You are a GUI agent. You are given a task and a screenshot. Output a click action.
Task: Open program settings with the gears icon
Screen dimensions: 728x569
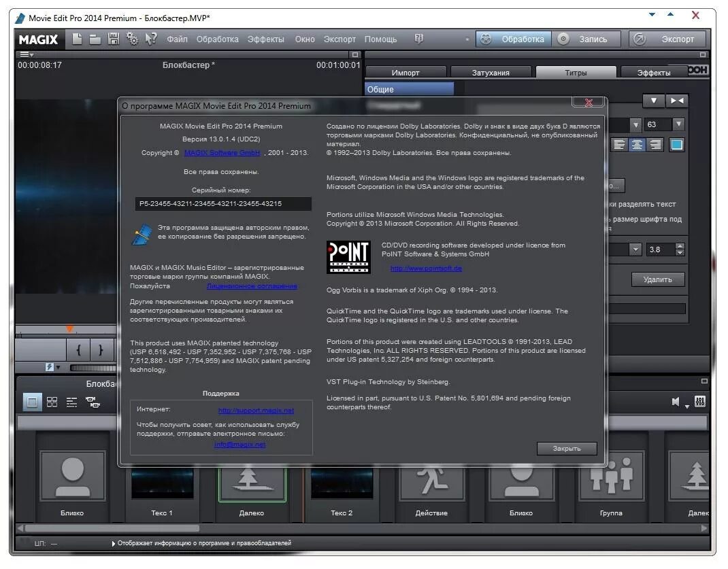132,39
